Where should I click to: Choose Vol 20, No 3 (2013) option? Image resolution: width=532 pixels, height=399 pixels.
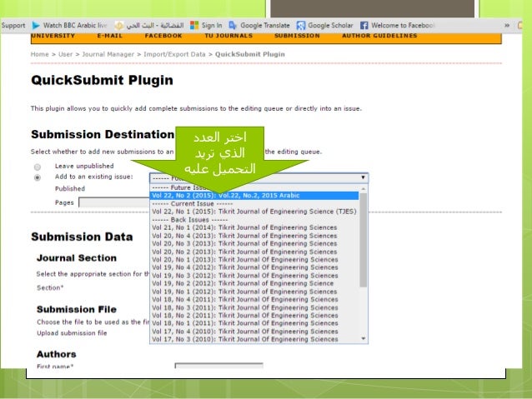click(254, 243)
